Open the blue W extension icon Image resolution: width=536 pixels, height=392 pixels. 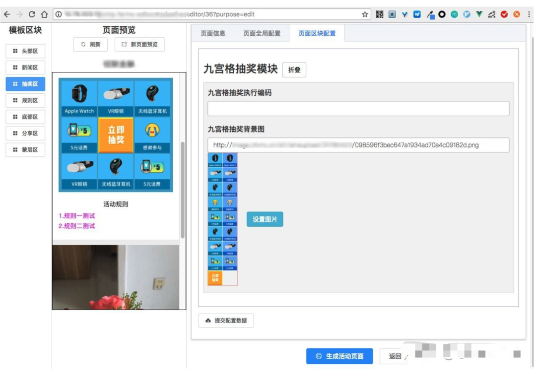(x=417, y=14)
